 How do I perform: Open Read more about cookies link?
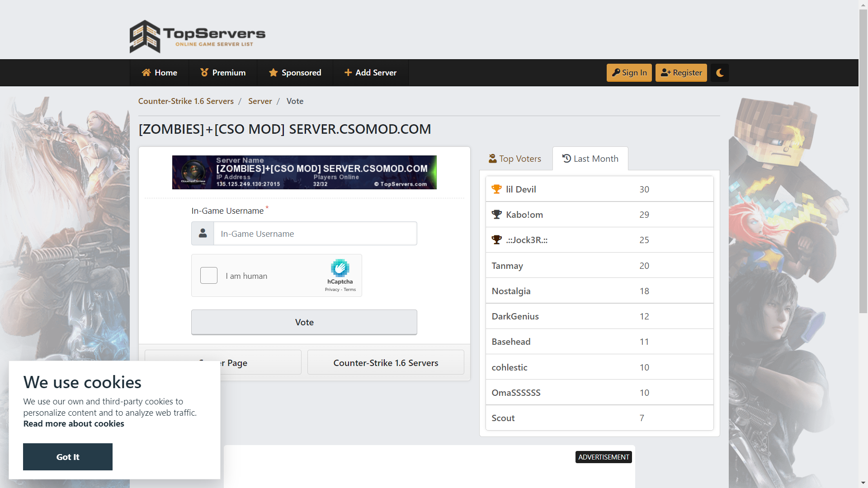point(74,424)
